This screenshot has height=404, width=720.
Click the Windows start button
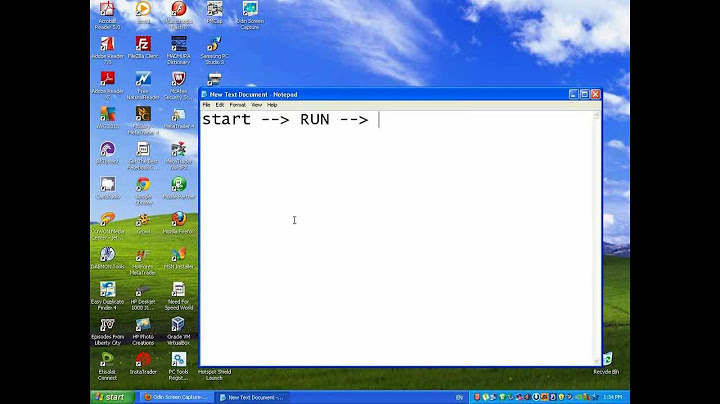[x=112, y=397]
